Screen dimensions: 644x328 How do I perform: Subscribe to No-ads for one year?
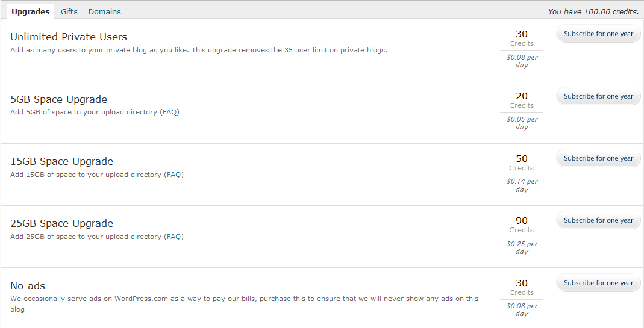[x=598, y=283]
